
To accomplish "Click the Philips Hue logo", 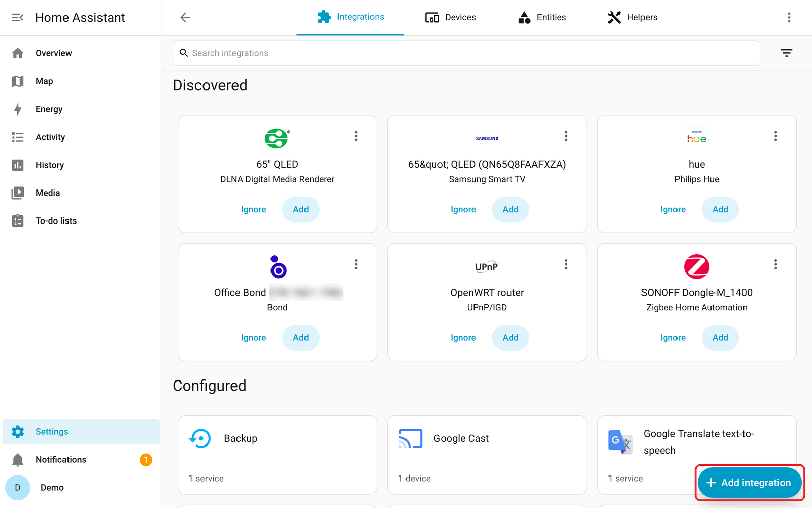I will click(x=697, y=138).
